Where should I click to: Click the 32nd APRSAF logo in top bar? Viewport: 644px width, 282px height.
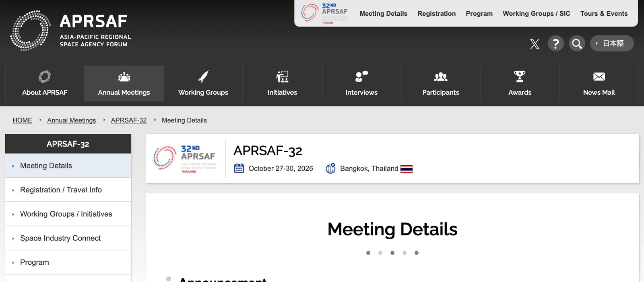(x=325, y=13)
